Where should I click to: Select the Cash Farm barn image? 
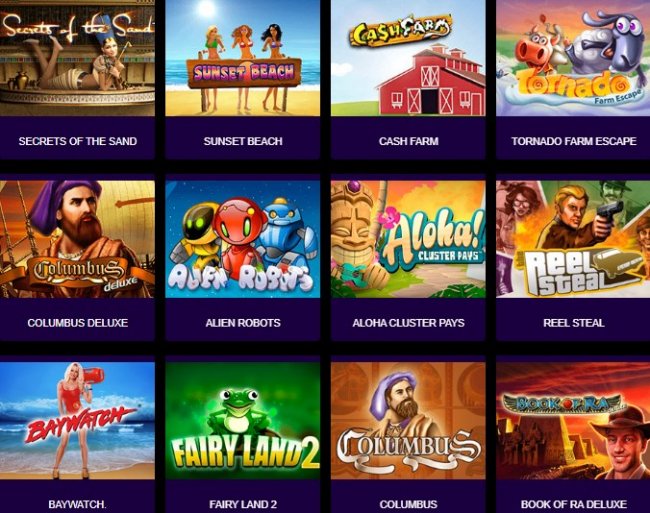408,58
